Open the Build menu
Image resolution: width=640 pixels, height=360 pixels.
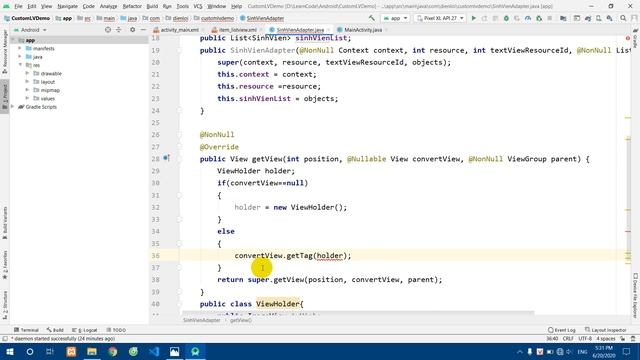(x=152, y=6)
